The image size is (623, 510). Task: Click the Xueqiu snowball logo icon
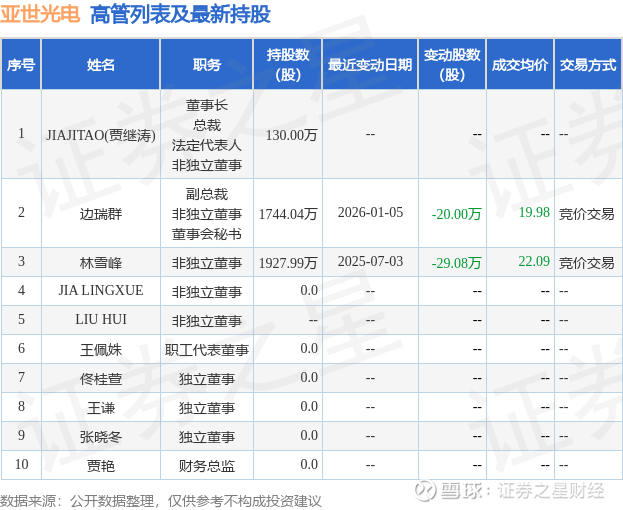pos(427,491)
